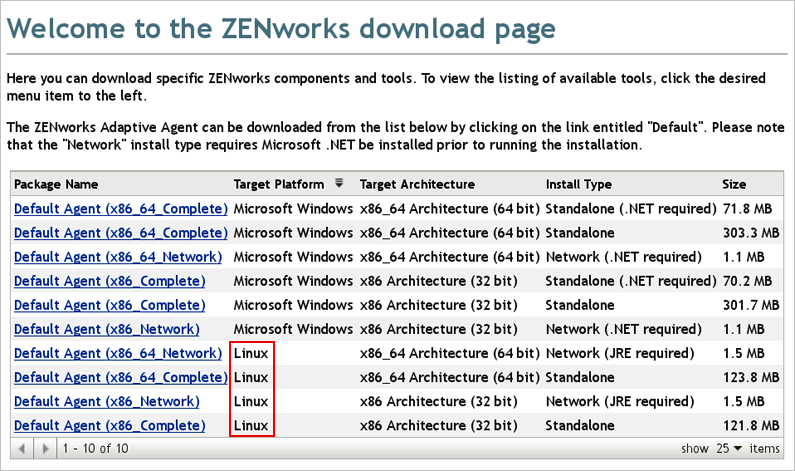
Task: Open the Linux Default Agent (x86_Complete) 121.8 MB link
Action: click(110, 425)
